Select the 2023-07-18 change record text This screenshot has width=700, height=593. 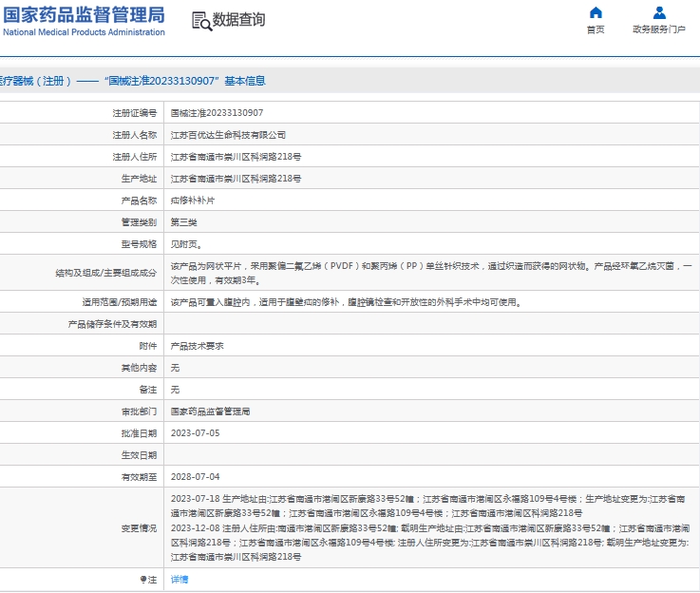(x=427, y=506)
